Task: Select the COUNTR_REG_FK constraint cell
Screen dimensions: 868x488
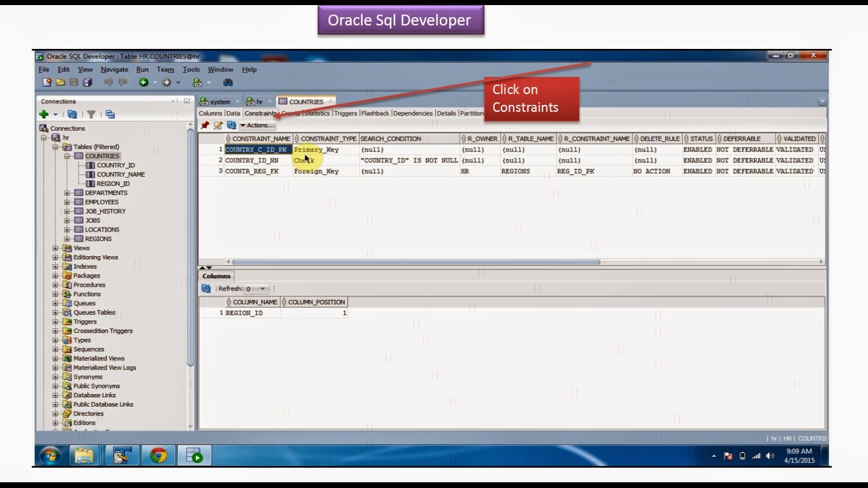Action: point(259,172)
